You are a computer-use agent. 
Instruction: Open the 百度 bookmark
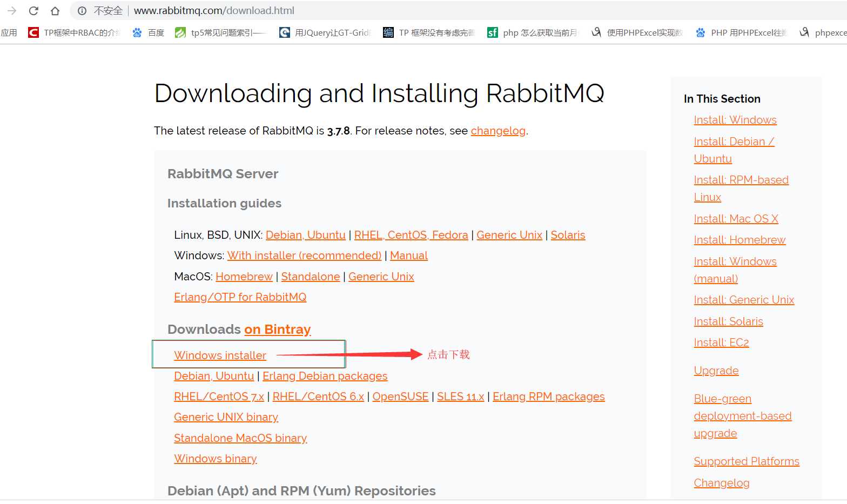(x=149, y=33)
